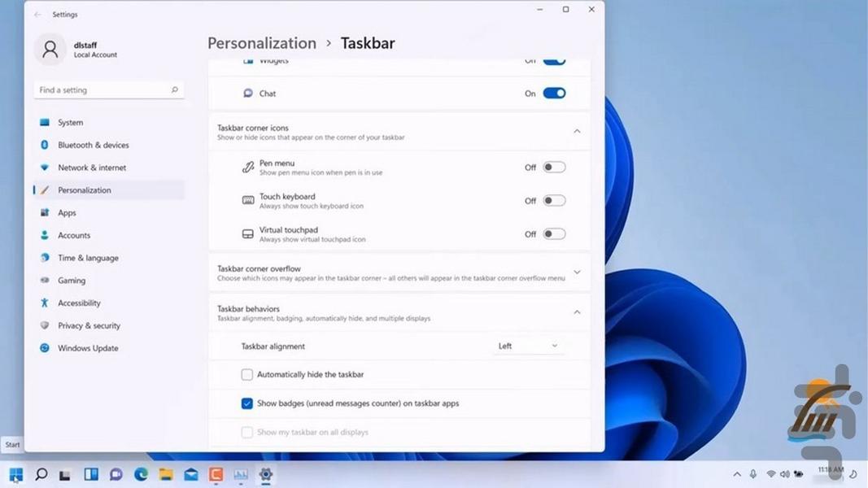Click the Mail app taskbar icon

190,474
